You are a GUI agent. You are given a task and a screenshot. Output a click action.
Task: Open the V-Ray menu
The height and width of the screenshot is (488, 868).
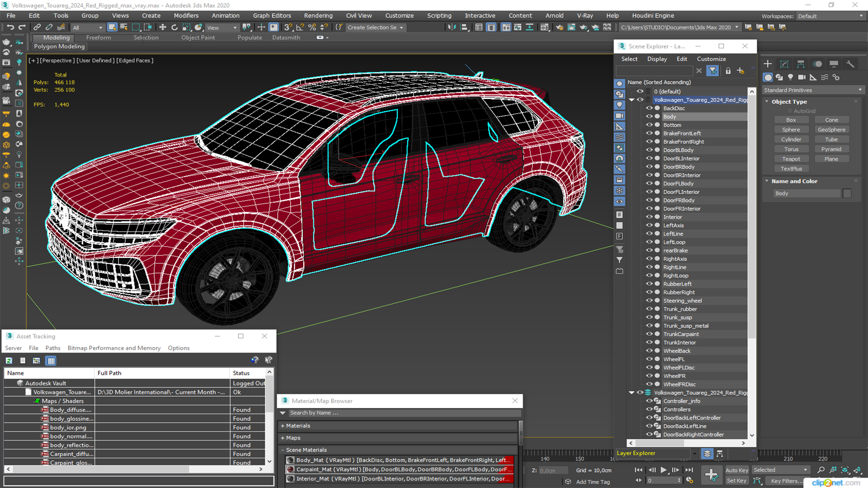(585, 15)
